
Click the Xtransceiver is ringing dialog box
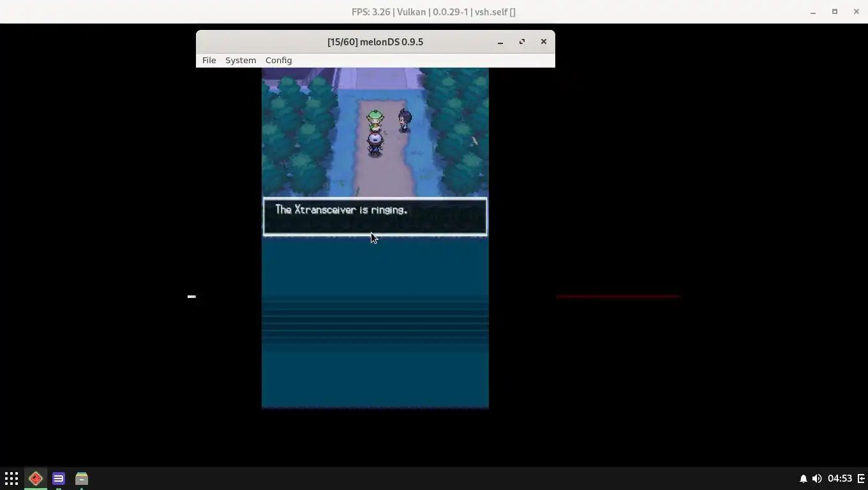tap(375, 217)
